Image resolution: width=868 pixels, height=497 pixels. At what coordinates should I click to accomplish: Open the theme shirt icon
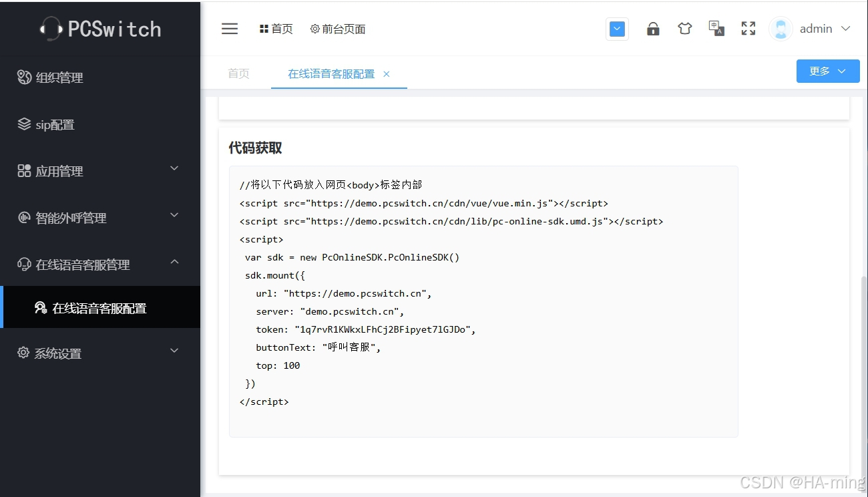(x=684, y=29)
